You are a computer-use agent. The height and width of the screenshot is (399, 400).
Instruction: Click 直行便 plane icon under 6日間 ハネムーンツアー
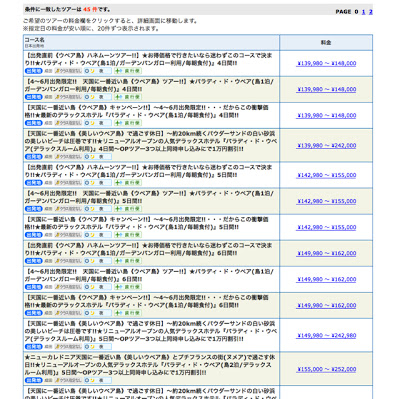point(128,261)
